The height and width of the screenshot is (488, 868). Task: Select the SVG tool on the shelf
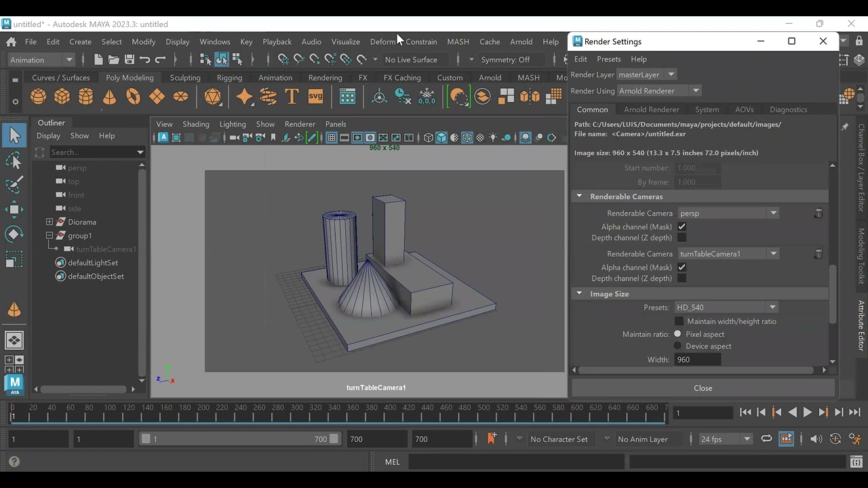tap(316, 97)
